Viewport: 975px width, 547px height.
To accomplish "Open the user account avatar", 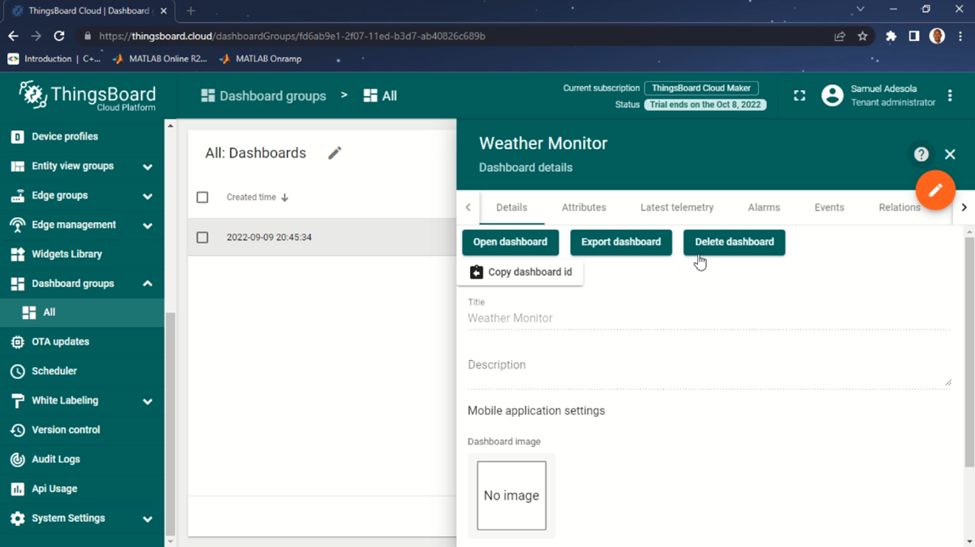I will tap(832, 96).
